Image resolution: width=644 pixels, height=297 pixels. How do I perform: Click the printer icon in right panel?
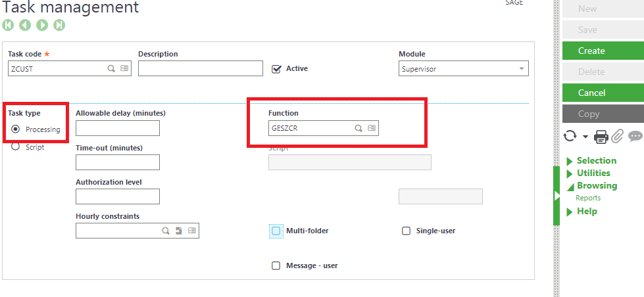[x=601, y=137]
